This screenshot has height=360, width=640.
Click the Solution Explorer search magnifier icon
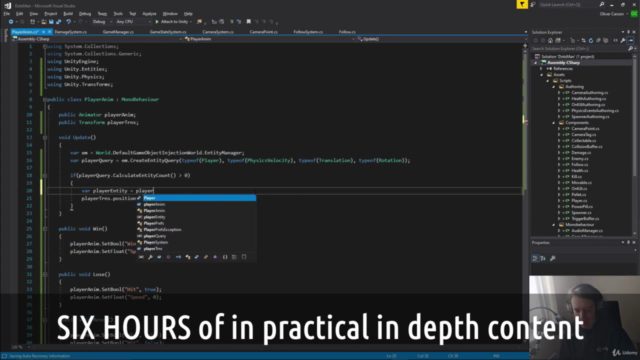coord(630,49)
